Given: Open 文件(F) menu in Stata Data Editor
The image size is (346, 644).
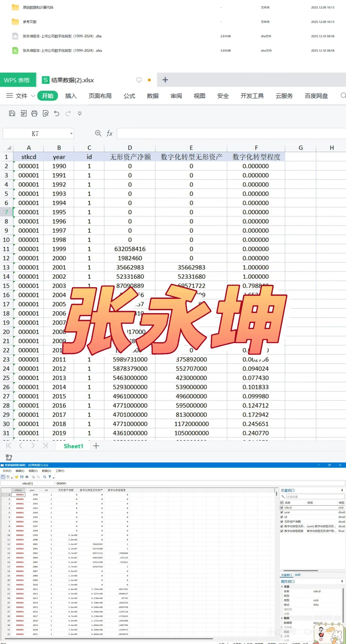Looking at the screenshot, I should click(7, 471).
